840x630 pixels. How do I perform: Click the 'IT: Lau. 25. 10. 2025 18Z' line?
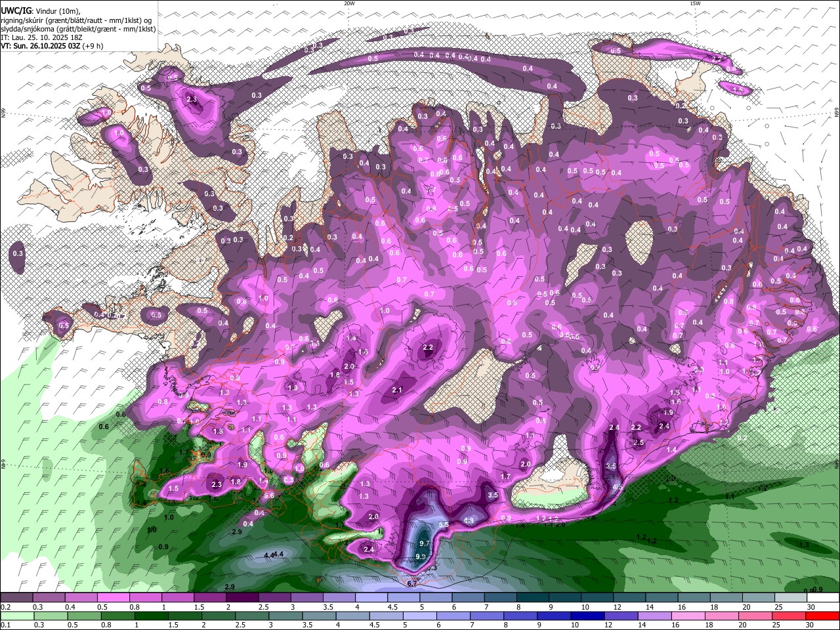coord(41,38)
